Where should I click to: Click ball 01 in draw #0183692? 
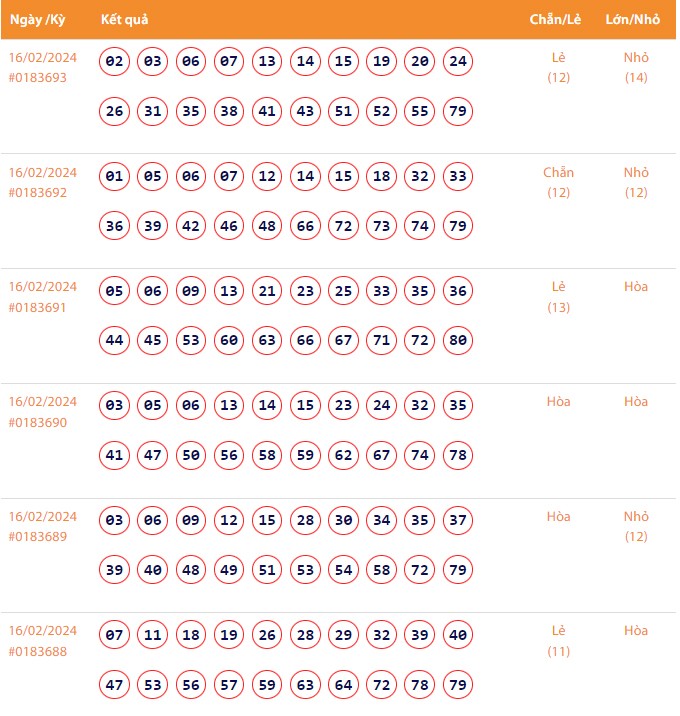coord(115,177)
